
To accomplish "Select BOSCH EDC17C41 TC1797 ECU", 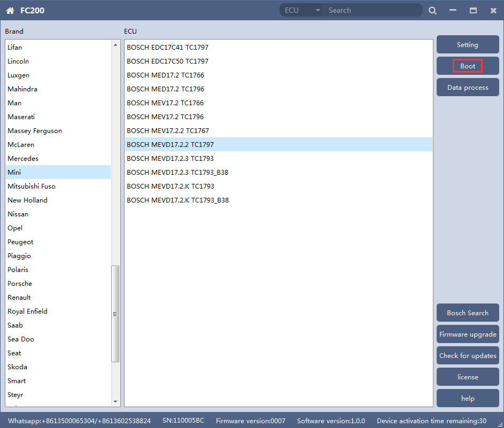I will pos(278,47).
